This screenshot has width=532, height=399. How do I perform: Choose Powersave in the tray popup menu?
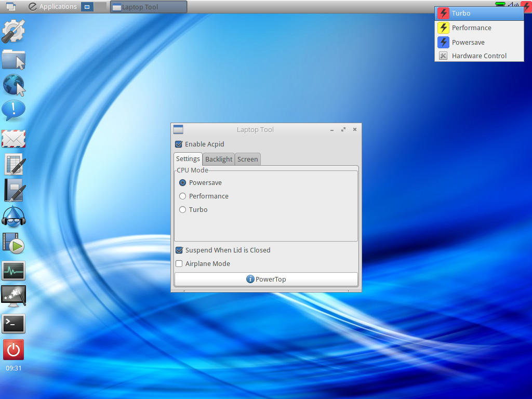click(x=479, y=43)
